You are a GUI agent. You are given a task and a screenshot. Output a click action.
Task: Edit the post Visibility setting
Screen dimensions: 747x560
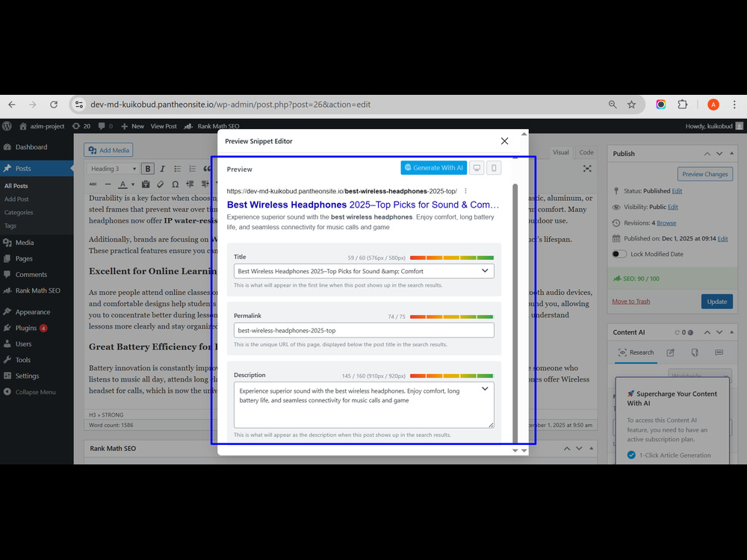point(673,207)
